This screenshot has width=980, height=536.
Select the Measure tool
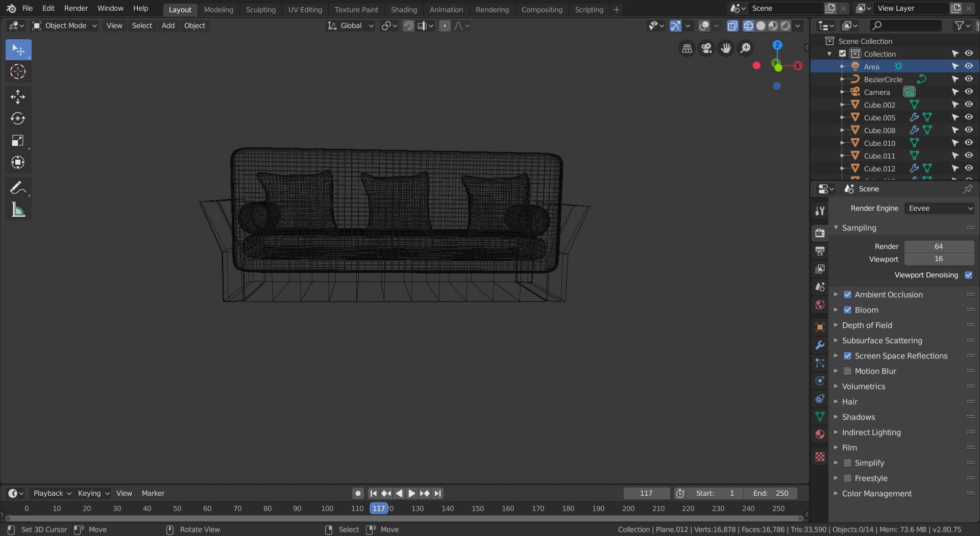(x=18, y=210)
